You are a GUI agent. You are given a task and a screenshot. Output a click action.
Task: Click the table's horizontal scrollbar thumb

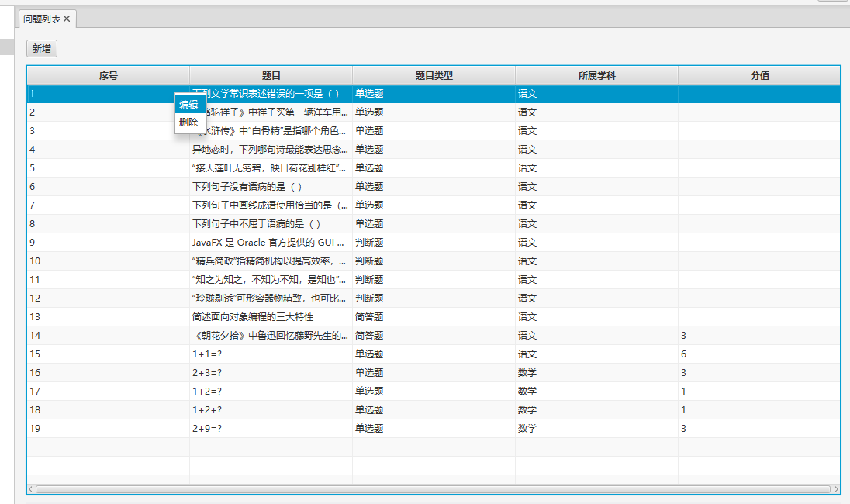[x=433, y=489]
